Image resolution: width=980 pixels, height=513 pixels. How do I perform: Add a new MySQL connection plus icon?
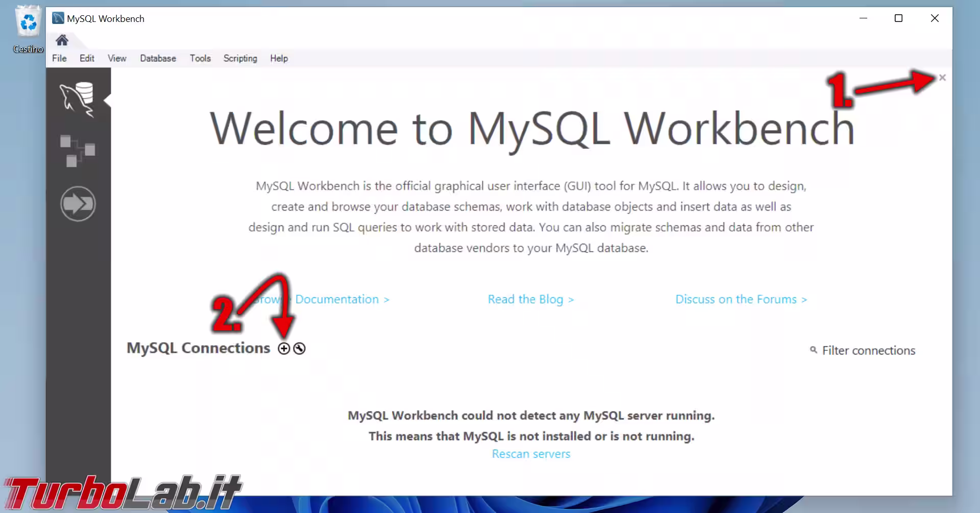tap(284, 348)
